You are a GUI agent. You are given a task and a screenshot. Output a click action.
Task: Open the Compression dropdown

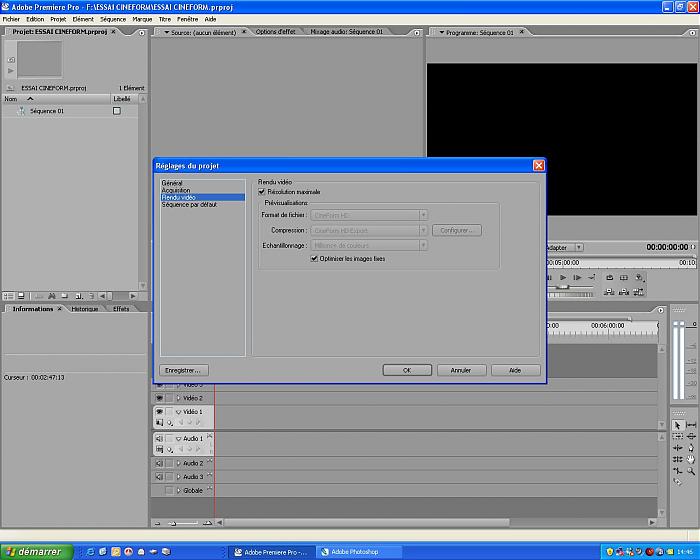[369, 230]
